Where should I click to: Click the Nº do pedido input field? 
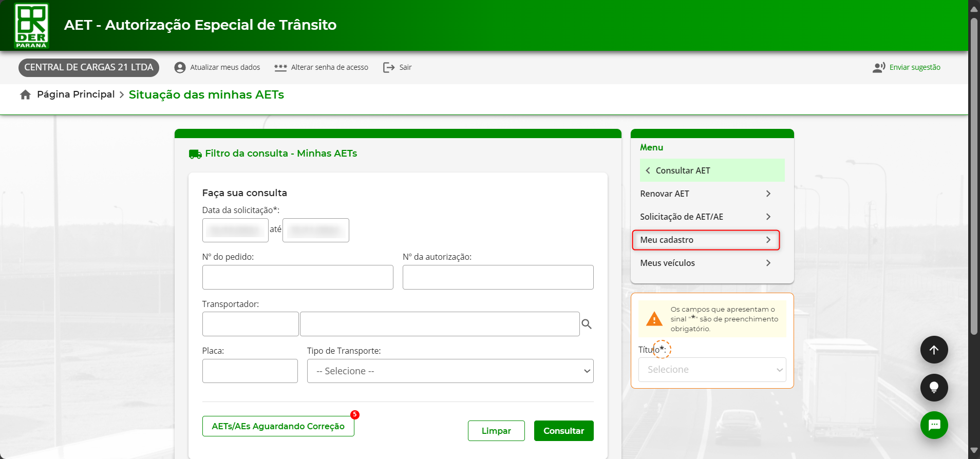click(x=297, y=277)
